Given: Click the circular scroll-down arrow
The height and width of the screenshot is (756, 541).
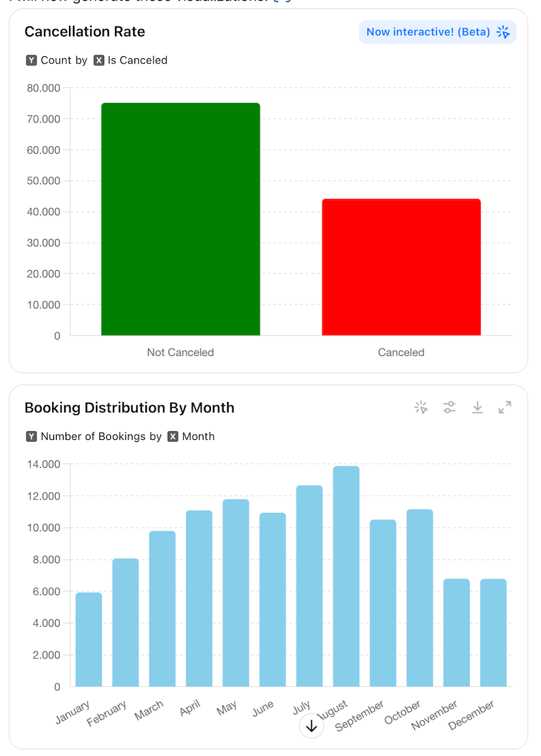Looking at the screenshot, I should click(311, 725).
